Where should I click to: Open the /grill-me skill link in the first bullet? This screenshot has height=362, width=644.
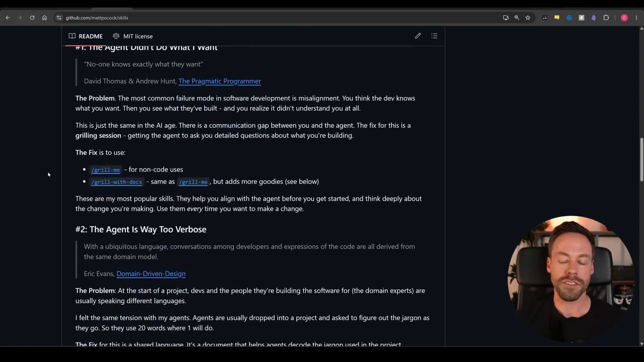click(x=106, y=169)
